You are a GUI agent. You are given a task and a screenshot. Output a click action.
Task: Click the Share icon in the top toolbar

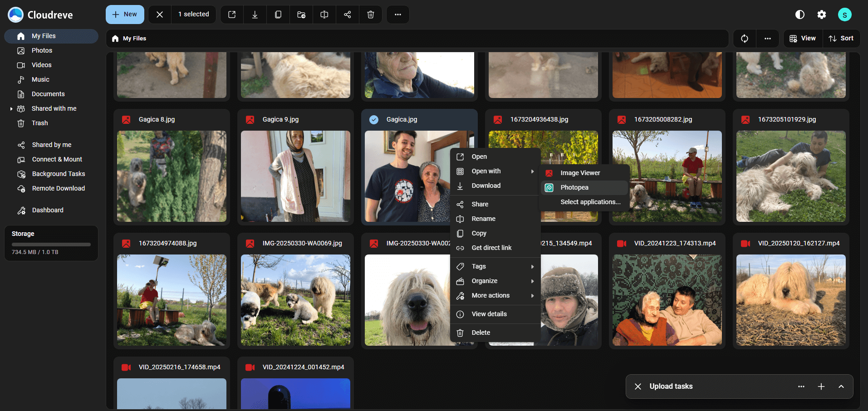coord(348,15)
